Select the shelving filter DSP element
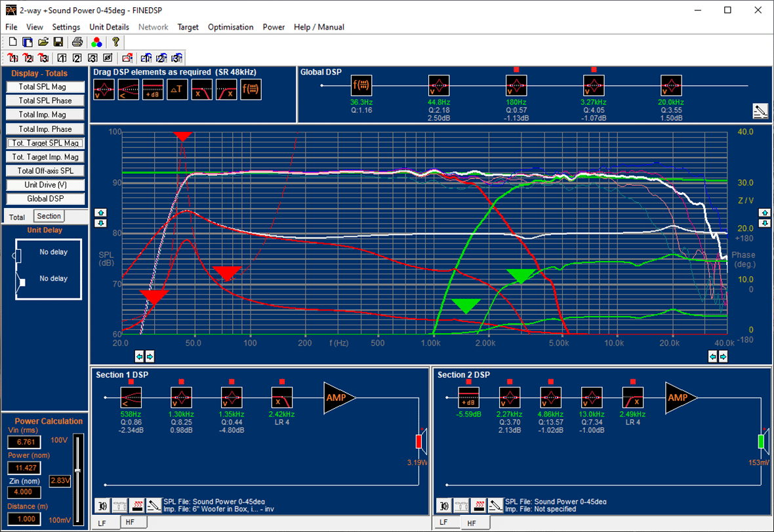 (x=129, y=89)
